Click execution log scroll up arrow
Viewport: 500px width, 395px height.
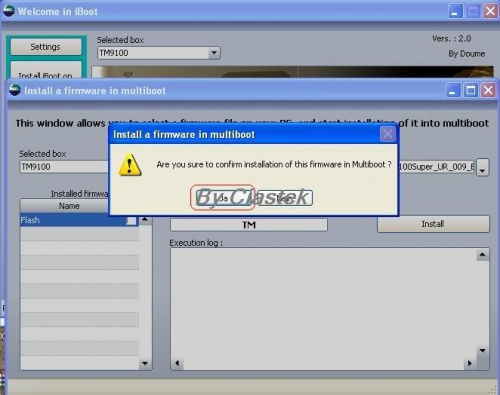point(482,255)
